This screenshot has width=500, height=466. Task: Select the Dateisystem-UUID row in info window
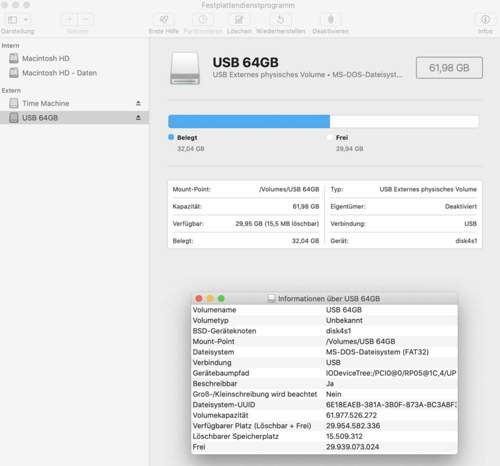click(x=324, y=405)
